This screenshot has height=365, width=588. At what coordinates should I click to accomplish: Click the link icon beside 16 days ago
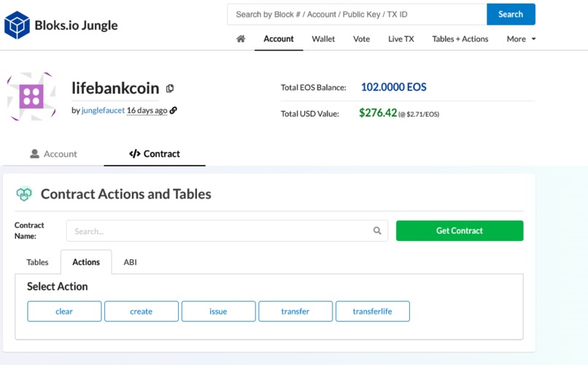[x=173, y=110]
